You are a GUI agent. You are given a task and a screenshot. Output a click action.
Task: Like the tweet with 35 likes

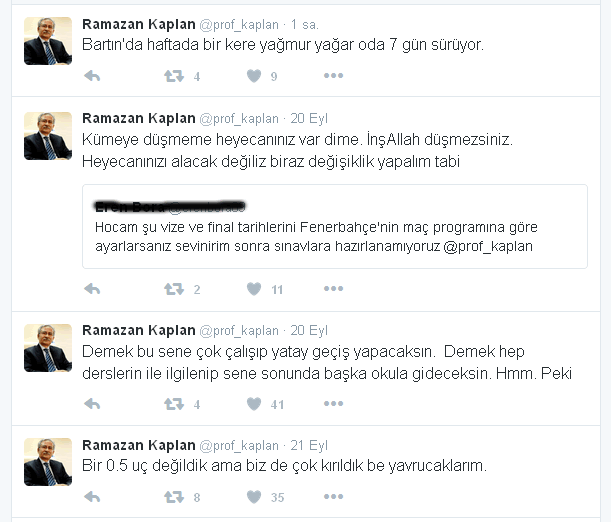[x=254, y=497]
